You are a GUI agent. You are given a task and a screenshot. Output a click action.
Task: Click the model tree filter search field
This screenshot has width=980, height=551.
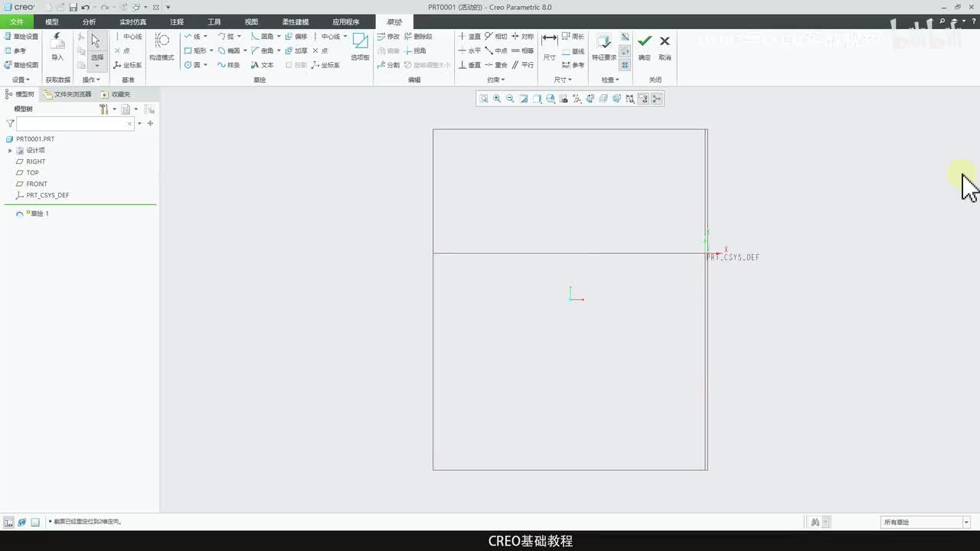pos(76,123)
